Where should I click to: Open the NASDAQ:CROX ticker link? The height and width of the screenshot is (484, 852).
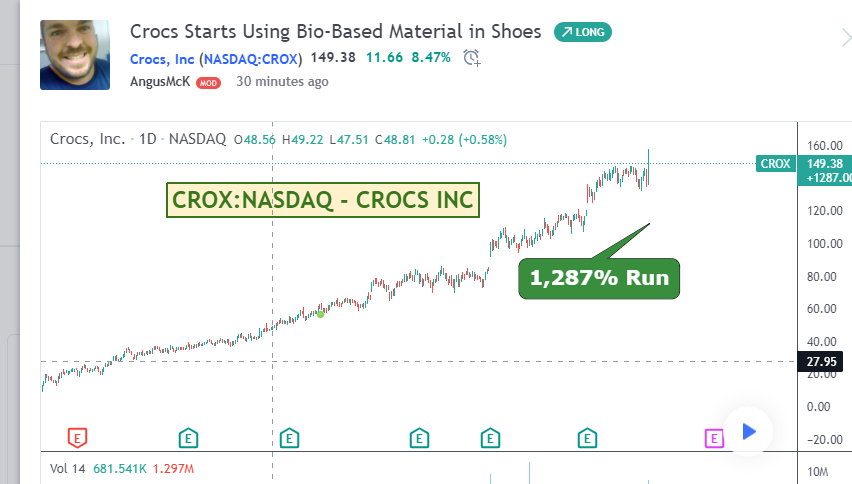point(251,59)
